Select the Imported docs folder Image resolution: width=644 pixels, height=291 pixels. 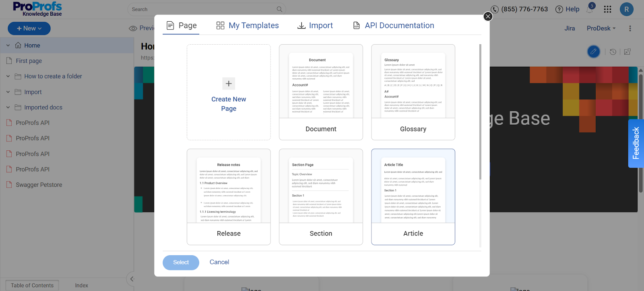pyautogui.click(x=43, y=107)
